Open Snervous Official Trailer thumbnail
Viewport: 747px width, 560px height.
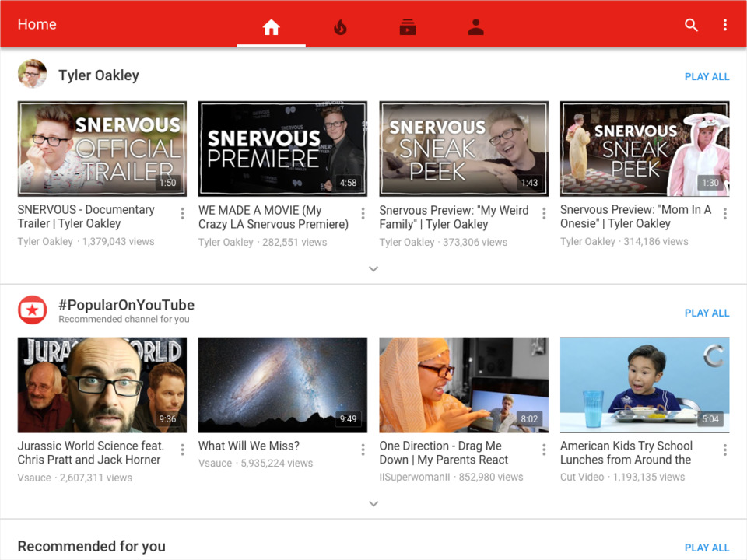click(102, 149)
